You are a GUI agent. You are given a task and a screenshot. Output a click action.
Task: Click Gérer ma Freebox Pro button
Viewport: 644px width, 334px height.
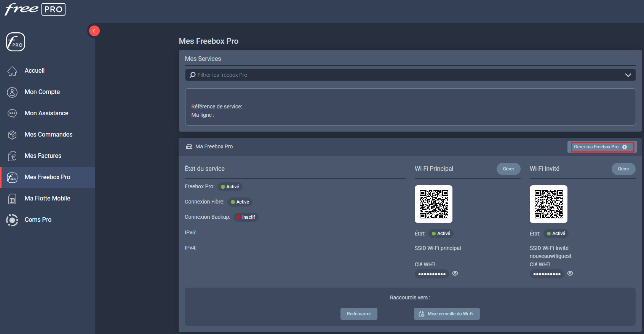pyautogui.click(x=602, y=147)
